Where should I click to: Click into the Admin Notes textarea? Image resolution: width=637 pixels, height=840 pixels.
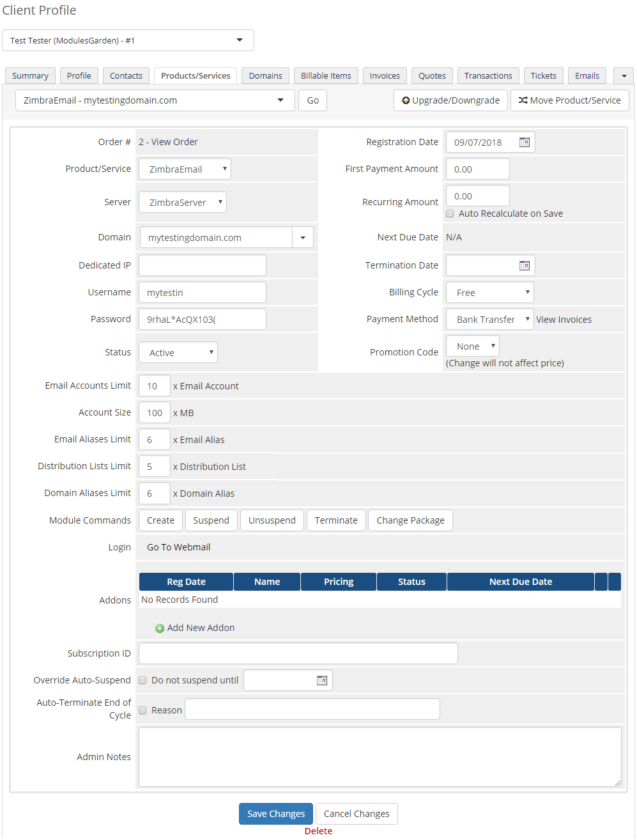coord(380,757)
